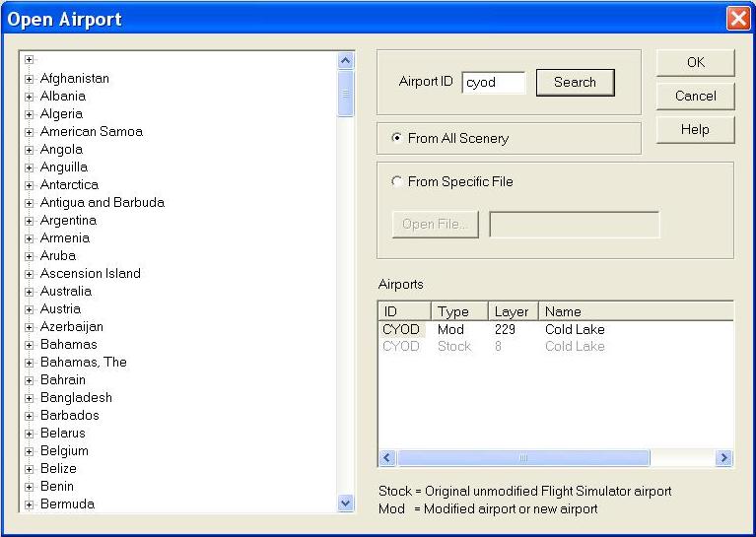Expand the Antarctica country node

coord(30,185)
